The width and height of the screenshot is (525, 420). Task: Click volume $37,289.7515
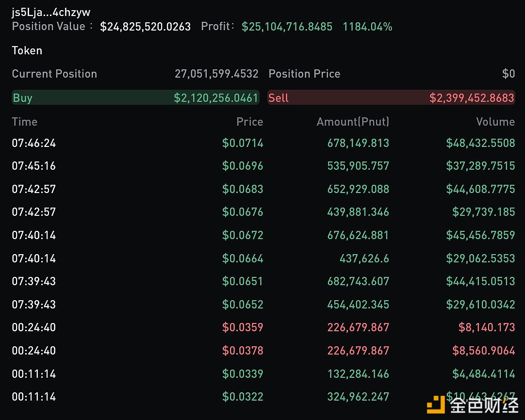[x=480, y=166]
